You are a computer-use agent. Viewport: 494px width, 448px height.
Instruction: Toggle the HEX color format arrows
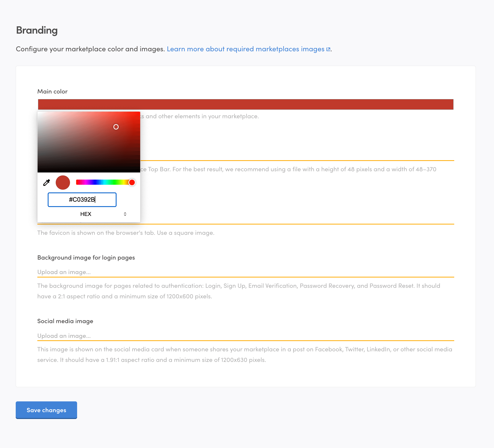click(x=125, y=214)
